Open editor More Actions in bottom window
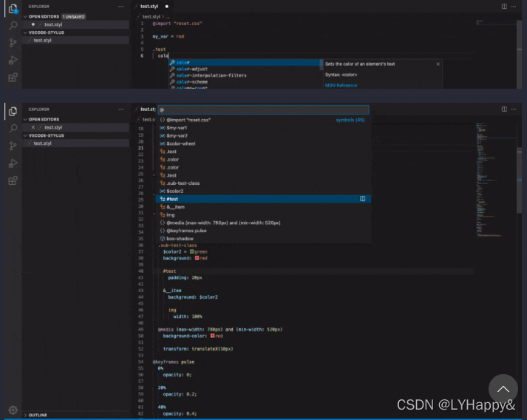This screenshot has height=420, width=527. point(514,109)
